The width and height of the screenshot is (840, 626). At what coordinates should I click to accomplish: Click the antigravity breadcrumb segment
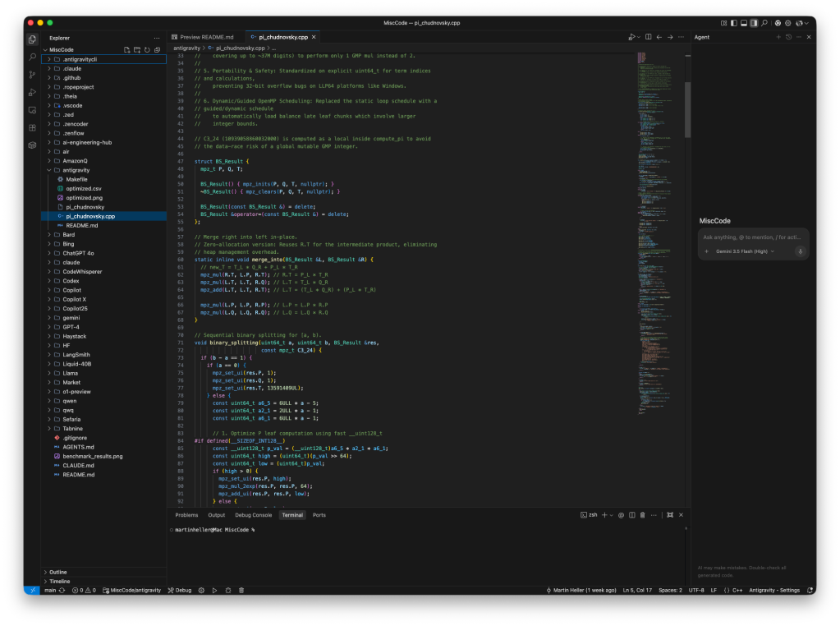[x=186, y=48]
